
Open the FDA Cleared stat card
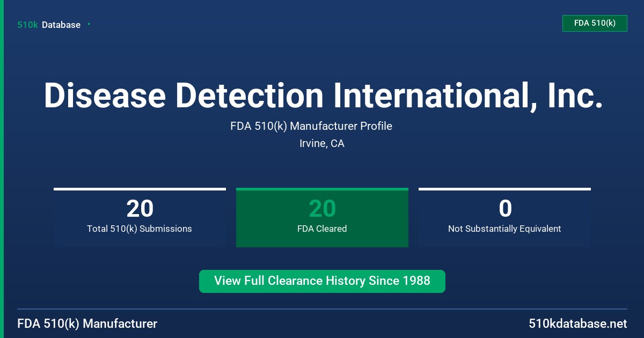[322, 218]
